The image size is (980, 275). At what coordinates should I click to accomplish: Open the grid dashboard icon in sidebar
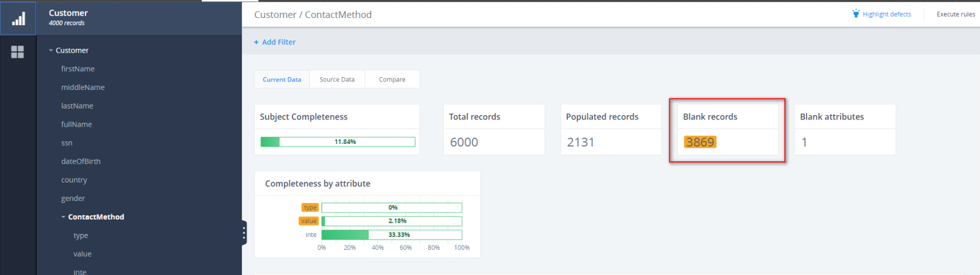coord(18,52)
